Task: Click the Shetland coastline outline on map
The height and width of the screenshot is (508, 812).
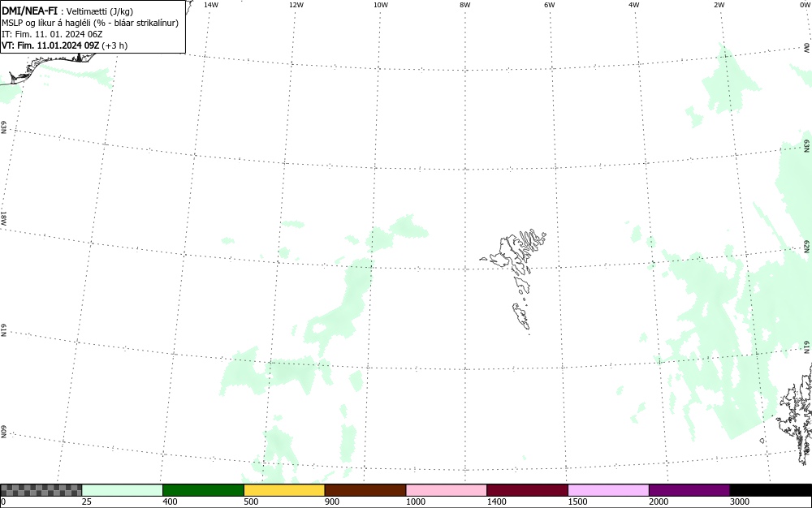Action: 795,414
